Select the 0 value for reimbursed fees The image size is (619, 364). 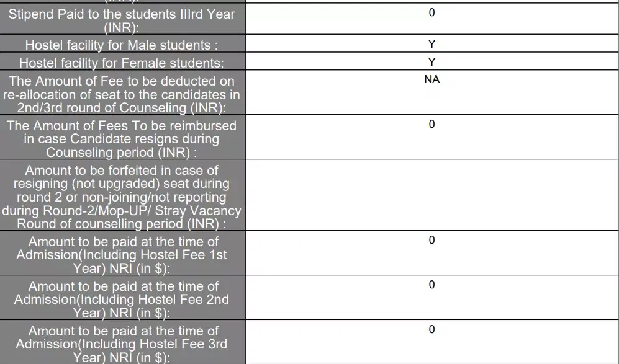point(432,124)
